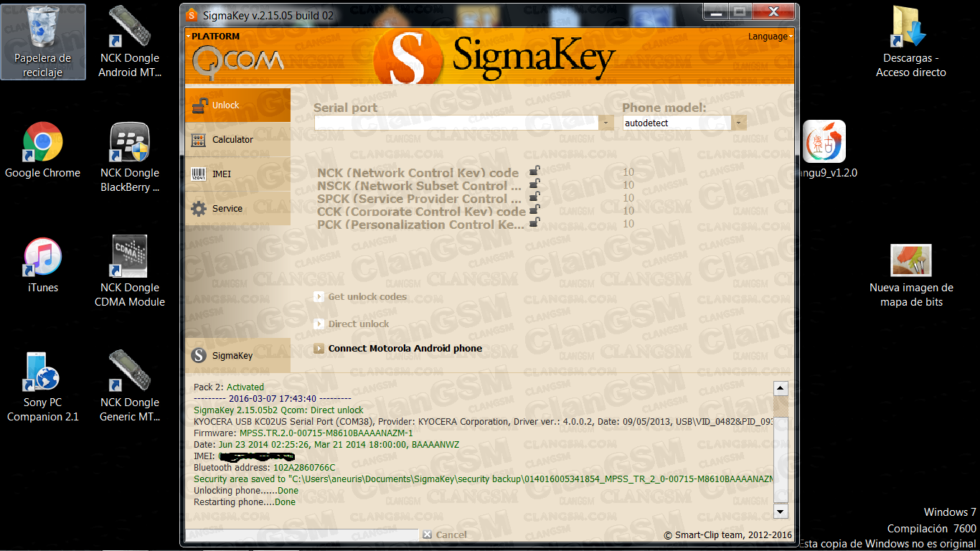Click the 2016-03-07 17:43:40 timestamp line
The width and height of the screenshot is (980, 551).
272,399
